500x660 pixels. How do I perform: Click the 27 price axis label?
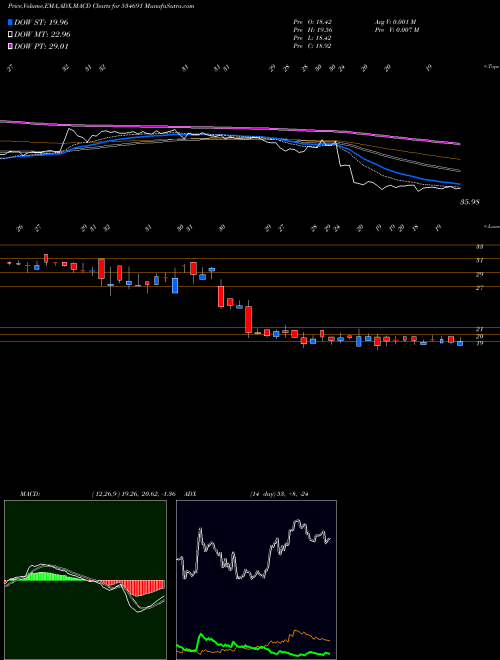tap(479, 288)
